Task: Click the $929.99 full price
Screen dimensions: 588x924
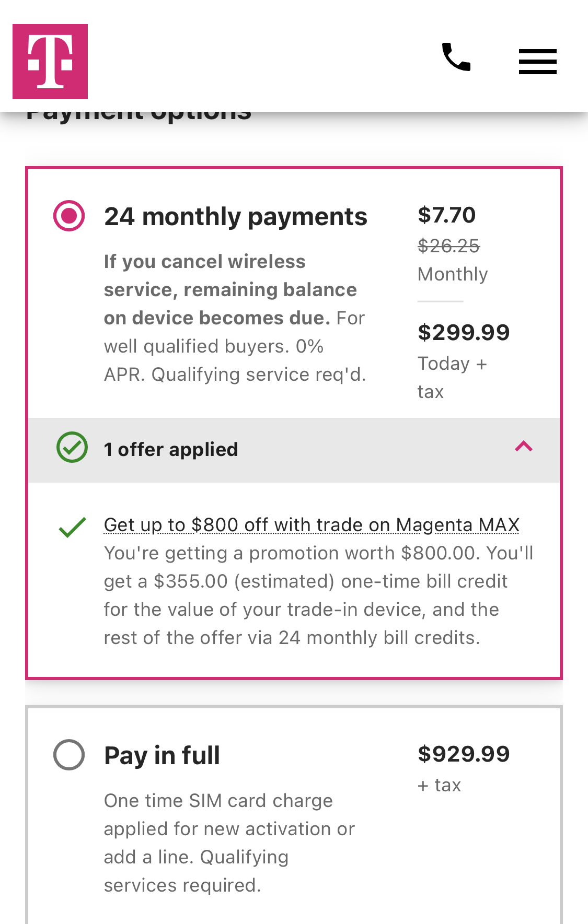Action: tap(464, 754)
